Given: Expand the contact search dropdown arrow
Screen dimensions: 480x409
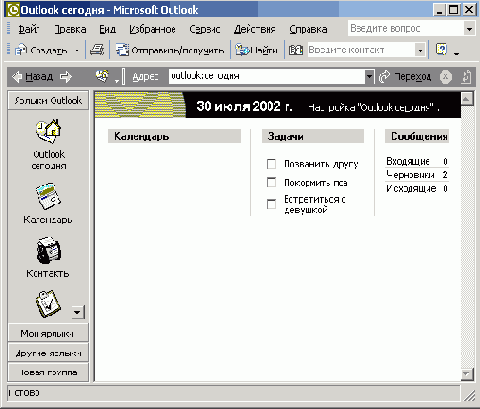Looking at the screenshot, I should pyautogui.click(x=420, y=50).
